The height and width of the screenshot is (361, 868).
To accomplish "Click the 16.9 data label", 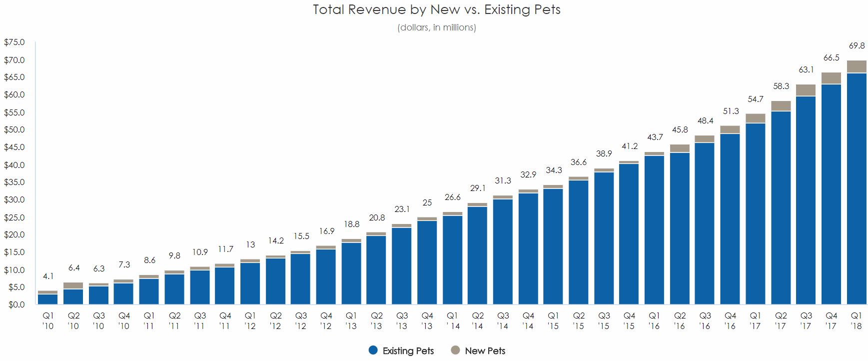I will [x=326, y=231].
